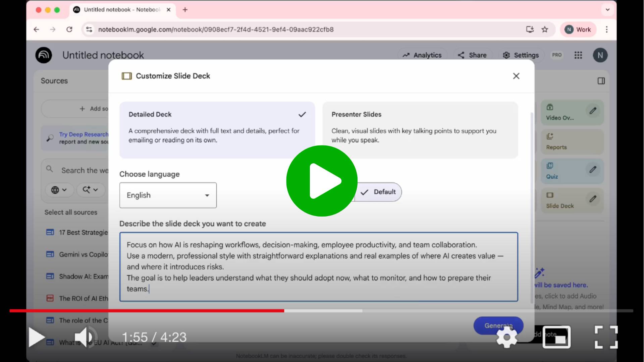Screen dimensions: 644x362
Task: Select the Presenter Slides option
Action: [420, 130]
